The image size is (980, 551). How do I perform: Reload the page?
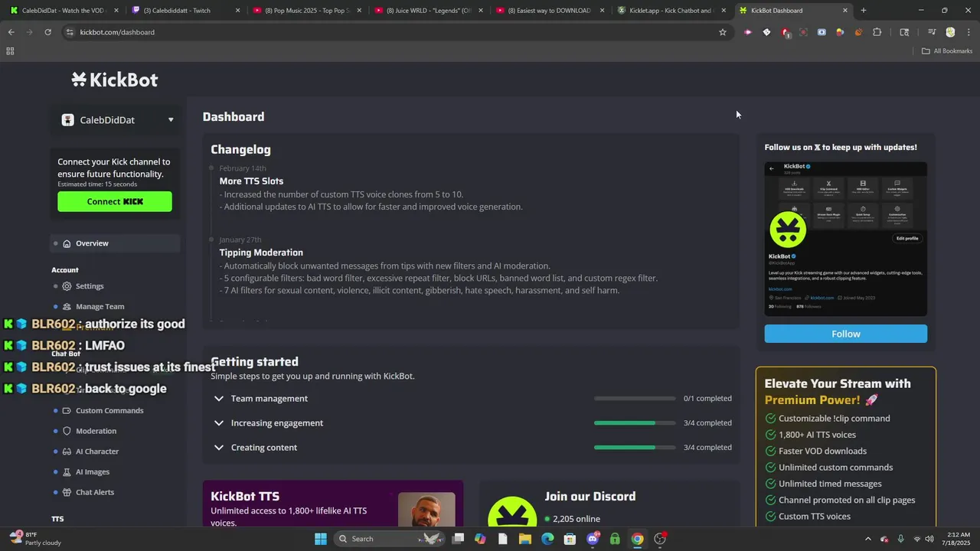47,32
